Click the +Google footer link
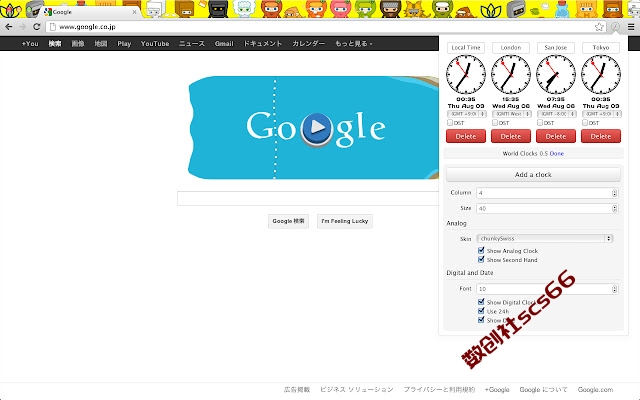This screenshot has height=400, width=640. pos(497,389)
